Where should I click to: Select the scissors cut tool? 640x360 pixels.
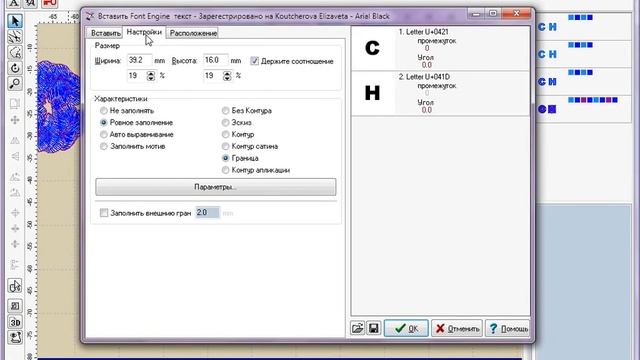[15, 37]
